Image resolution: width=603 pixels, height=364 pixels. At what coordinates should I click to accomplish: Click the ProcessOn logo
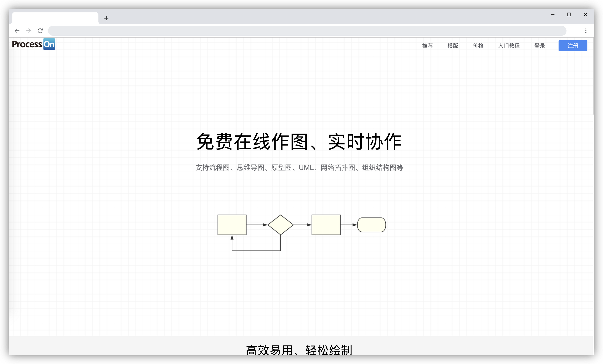[x=33, y=44]
